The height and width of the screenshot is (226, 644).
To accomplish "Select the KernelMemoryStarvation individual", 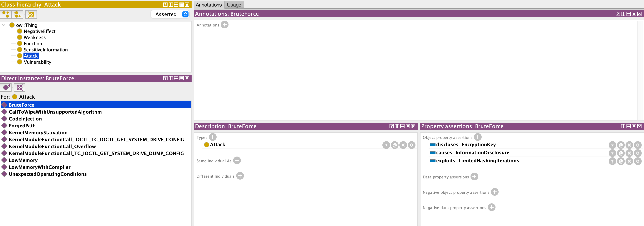I will 38,132.
